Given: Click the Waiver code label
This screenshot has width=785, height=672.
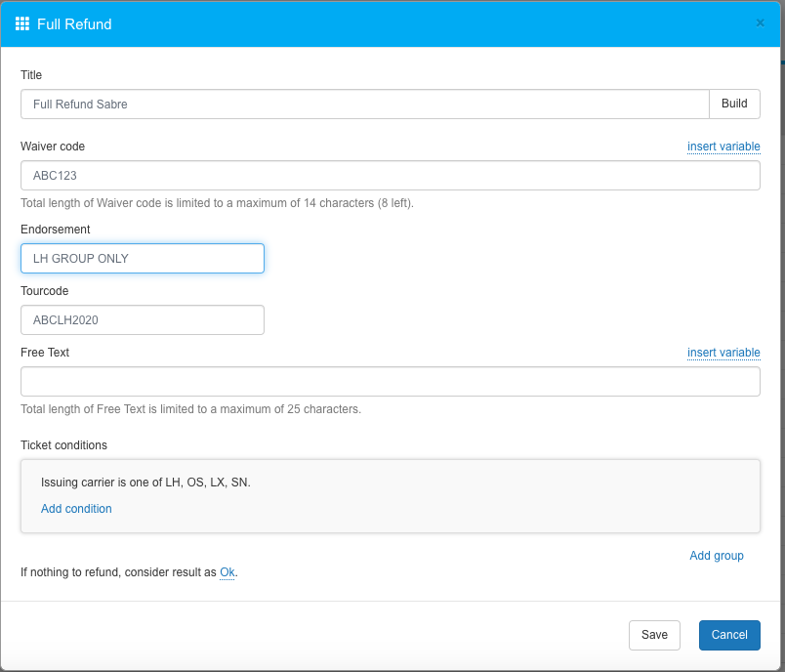Looking at the screenshot, I should click(53, 147).
